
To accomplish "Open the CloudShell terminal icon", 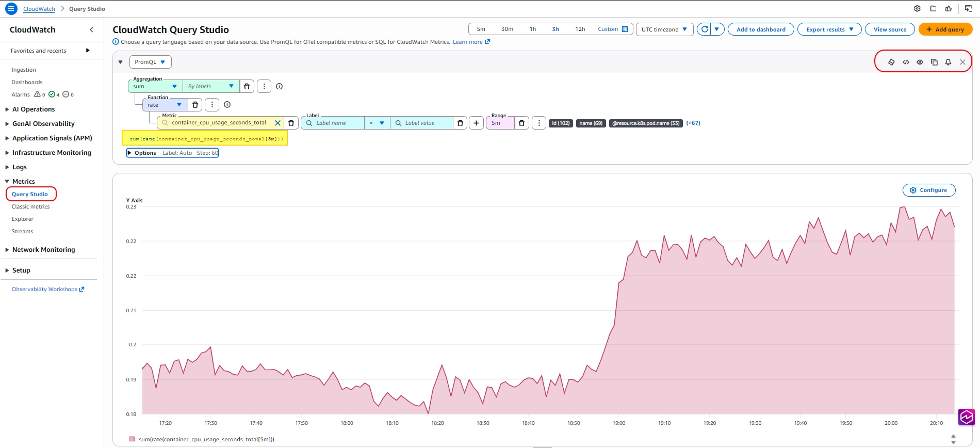I will coord(968,9).
